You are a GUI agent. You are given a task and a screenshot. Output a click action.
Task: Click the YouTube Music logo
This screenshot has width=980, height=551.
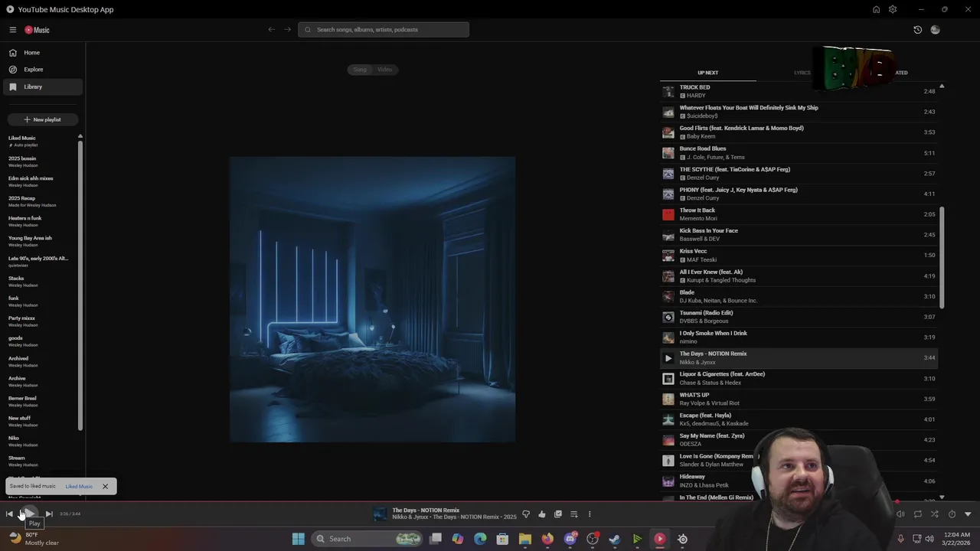37,30
